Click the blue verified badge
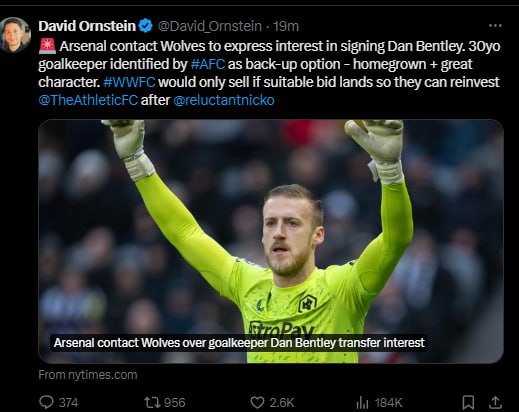The width and height of the screenshot is (519, 412). 146,26
